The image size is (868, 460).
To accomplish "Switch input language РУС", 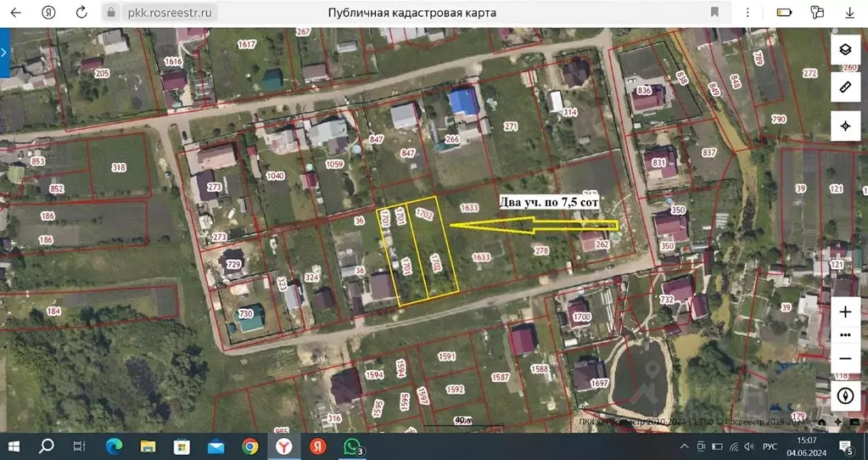I will point(770,446).
